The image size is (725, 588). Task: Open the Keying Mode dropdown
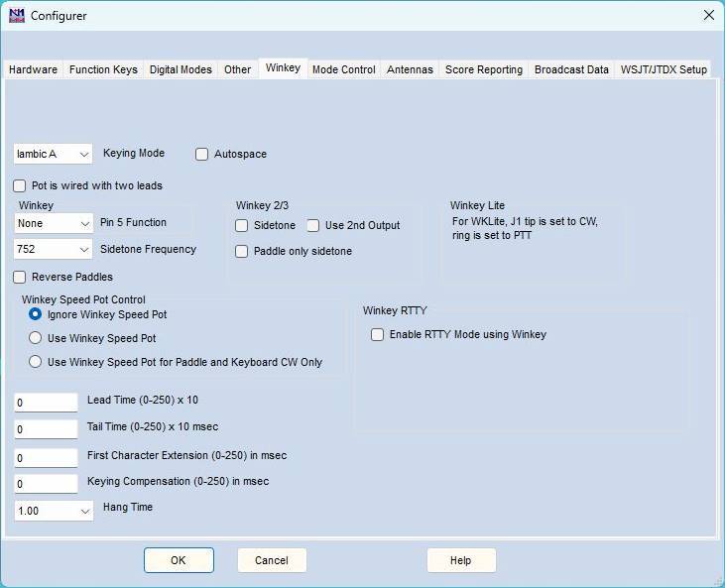tap(53, 154)
